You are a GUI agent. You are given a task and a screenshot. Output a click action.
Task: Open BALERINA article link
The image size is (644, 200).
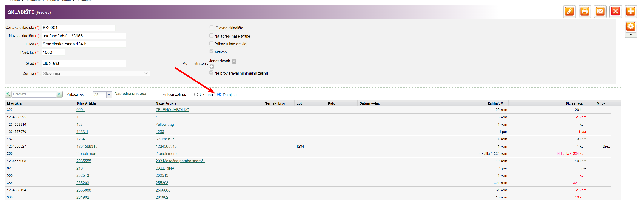pos(165,168)
